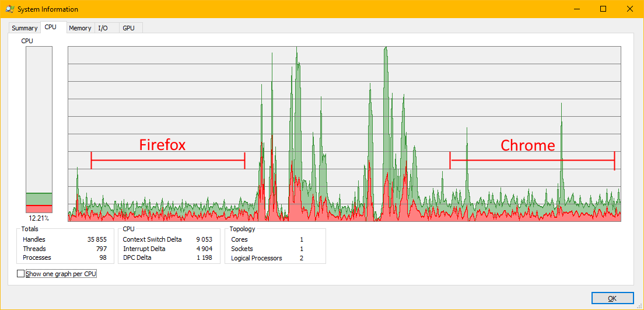Open the Memory tab

pyautogui.click(x=80, y=28)
